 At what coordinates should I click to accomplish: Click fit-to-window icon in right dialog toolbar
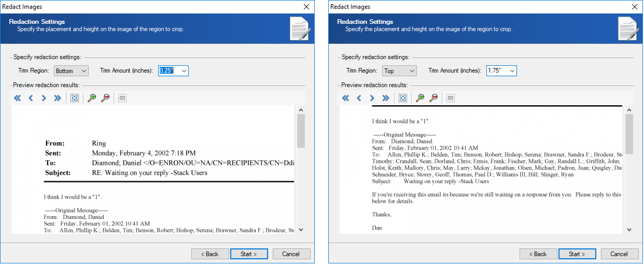pos(403,98)
